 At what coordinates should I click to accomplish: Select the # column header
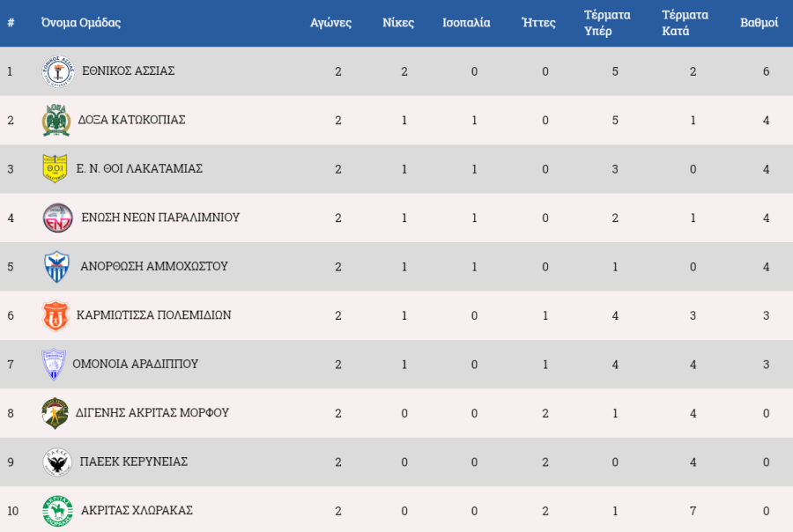pos(11,23)
